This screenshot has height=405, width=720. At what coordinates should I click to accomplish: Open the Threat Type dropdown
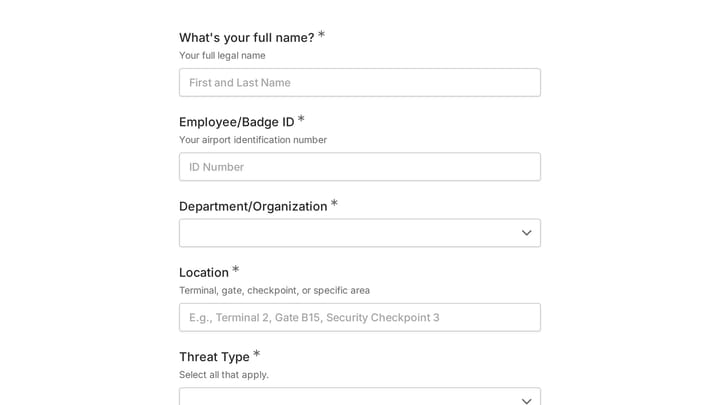coord(360,397)
